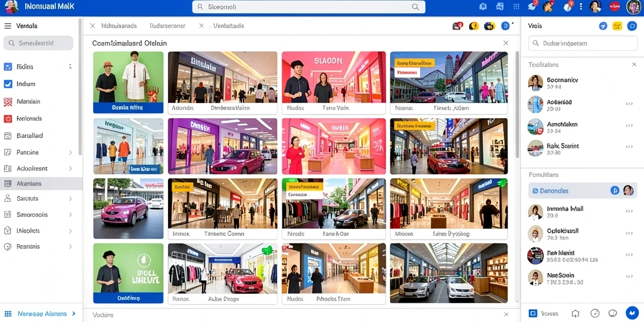Viewport: 644px width, 322px height.
Task: Open the more options for Inmnha Mall row
Action: (x=629, y=211)
